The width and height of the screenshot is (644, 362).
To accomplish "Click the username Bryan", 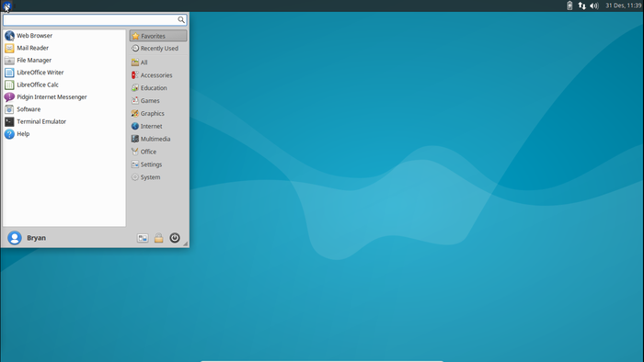I will 36,238.
